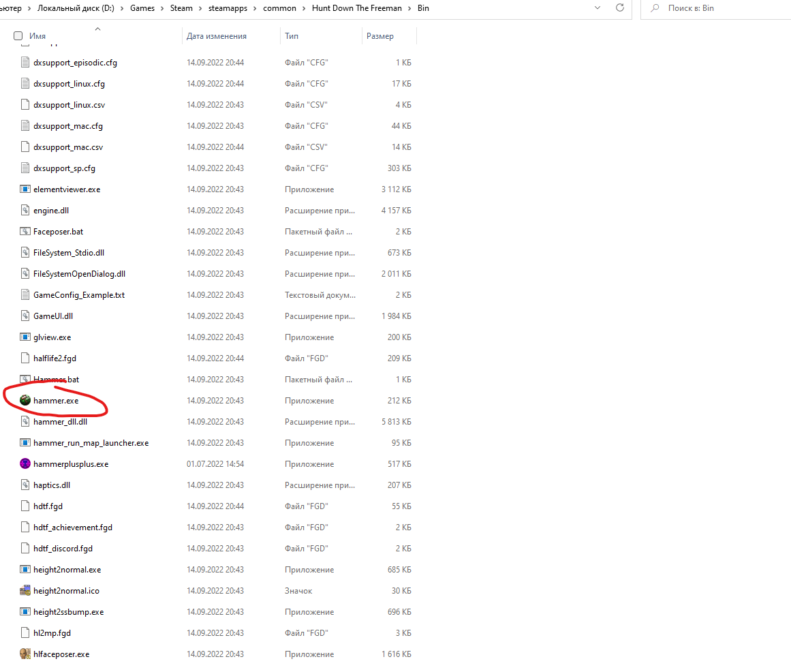Screen dimensions: 791x672
Task: Expand chevron after Локальный диск (D:)
Action: click(x=122, y=8)
